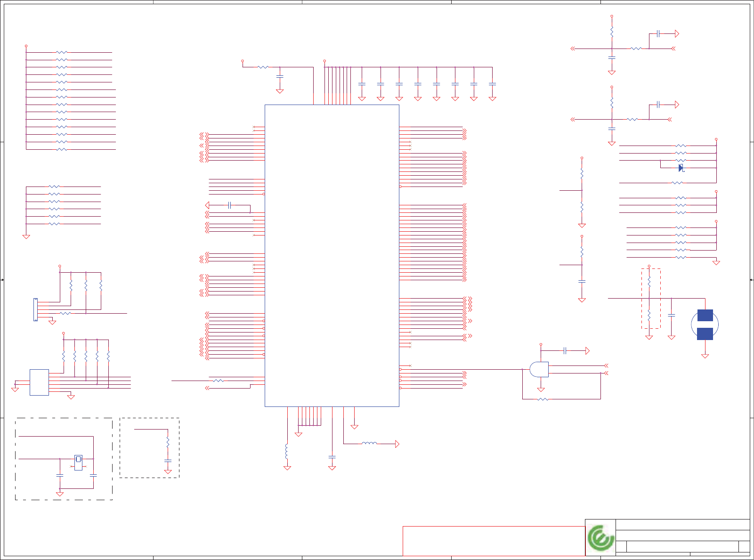Screen dimensions: 754x560
Task: Click the red dashed box around the resistor divider
Action: pyautogui.click(x=651, y=299)
